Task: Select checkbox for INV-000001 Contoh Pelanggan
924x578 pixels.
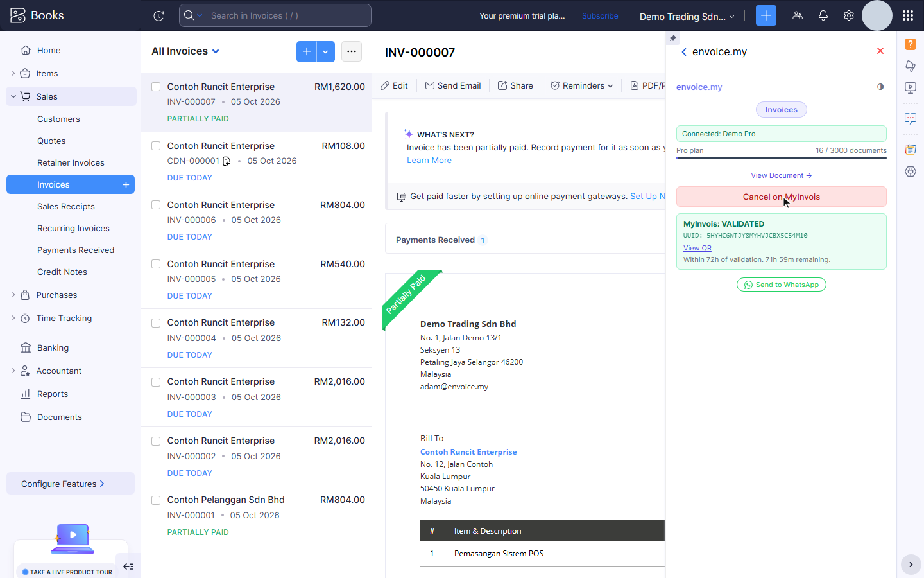Action: [x=156, y=500]
